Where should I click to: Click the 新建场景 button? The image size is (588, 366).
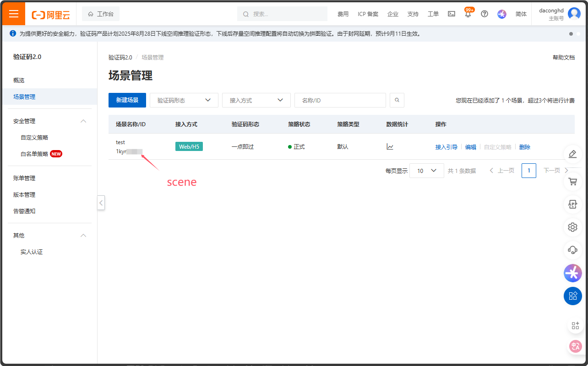pyautogui.click(x=127, y=100)
